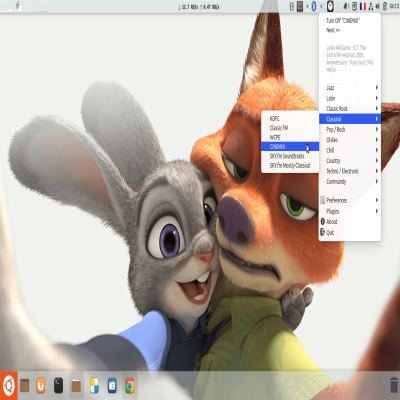Quit Radio Tray from the menu

(350, 232)
